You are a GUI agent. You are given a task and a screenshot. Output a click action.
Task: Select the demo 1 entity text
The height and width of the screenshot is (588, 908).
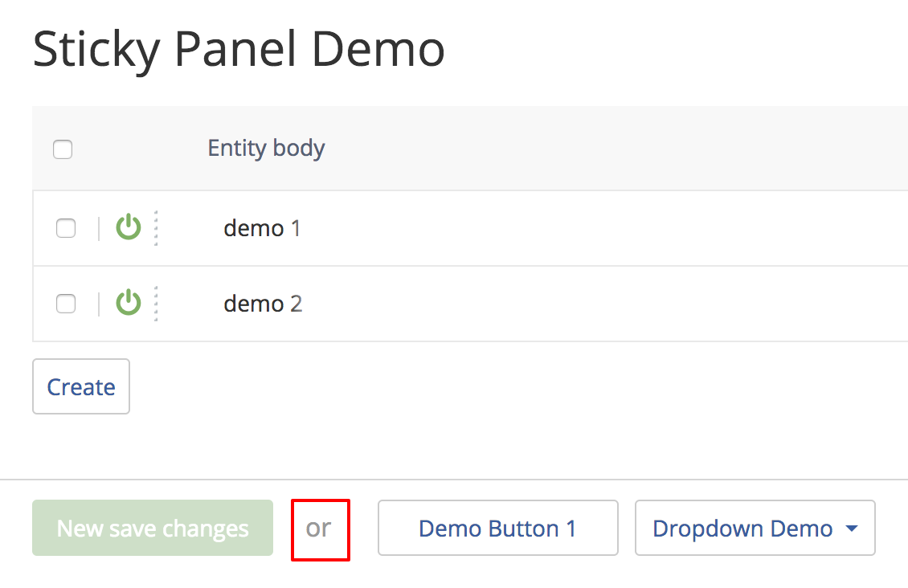262,229
